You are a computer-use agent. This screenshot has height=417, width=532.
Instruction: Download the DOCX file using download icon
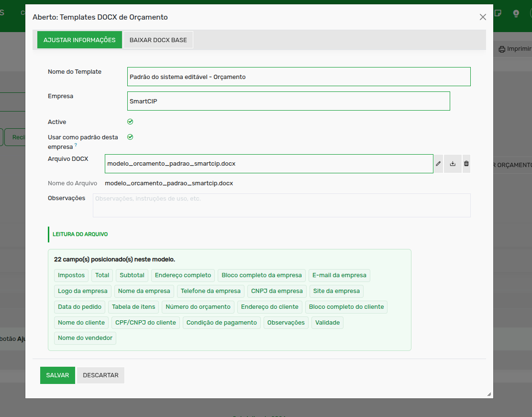point(453,164)
